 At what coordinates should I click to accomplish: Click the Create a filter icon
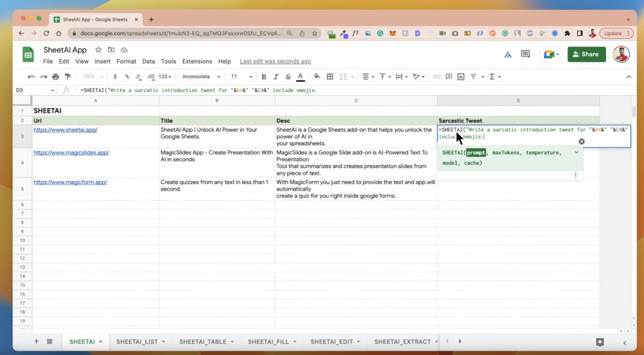(473, 77)
